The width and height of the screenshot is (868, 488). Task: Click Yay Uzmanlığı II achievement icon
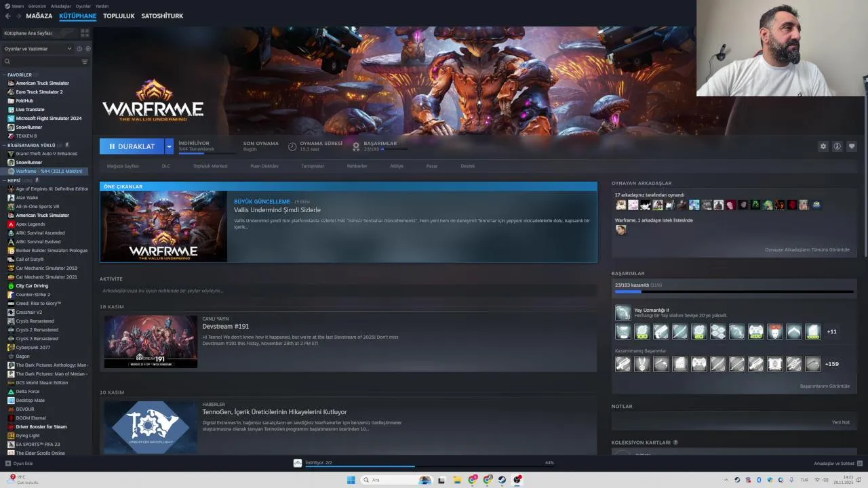tap(623, 312)
